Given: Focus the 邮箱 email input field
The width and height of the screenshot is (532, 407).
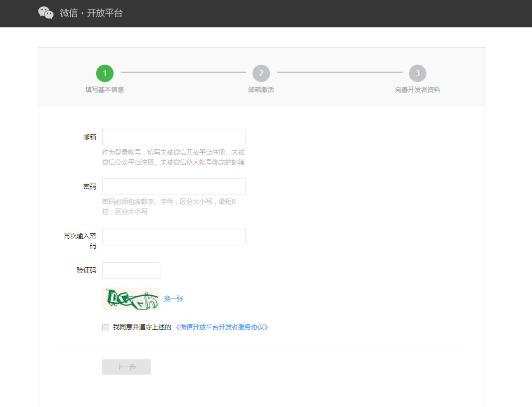Looking at the screenshot, I should click(174, 137).
